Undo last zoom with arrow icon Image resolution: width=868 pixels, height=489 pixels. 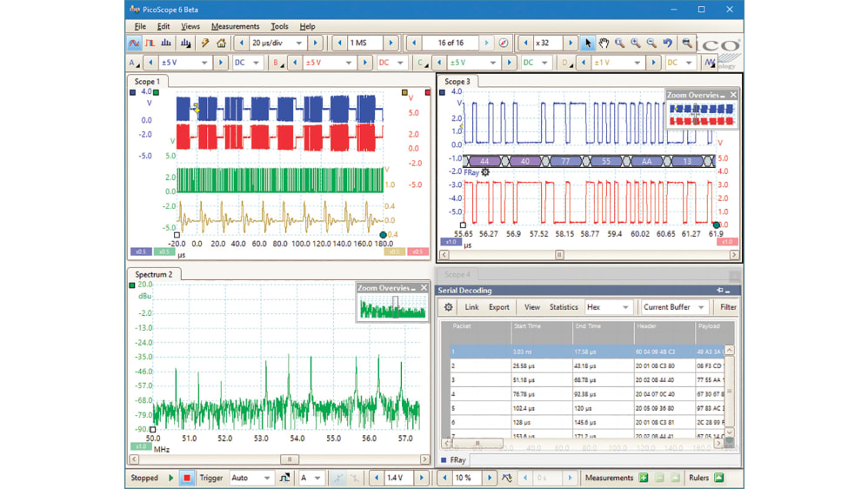tap(668, 43)
